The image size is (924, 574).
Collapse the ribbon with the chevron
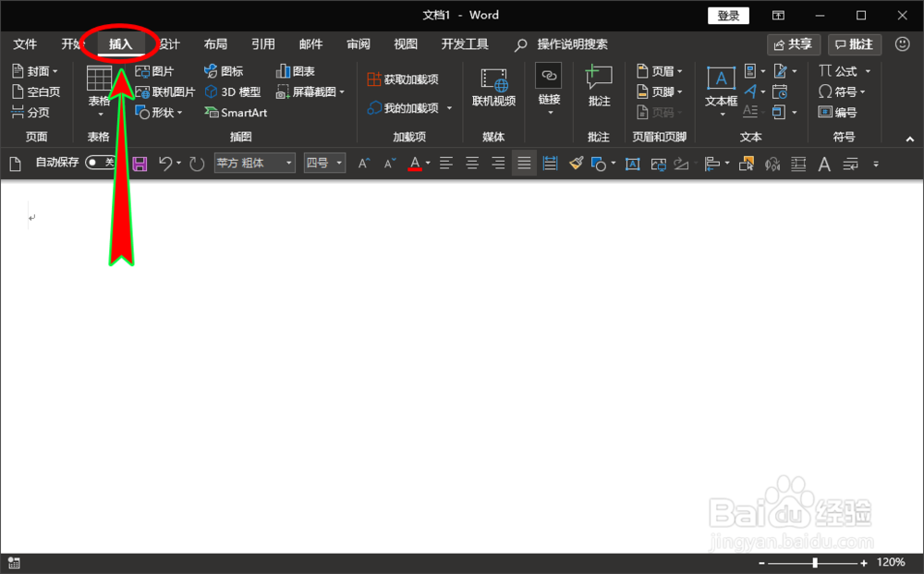910,139
